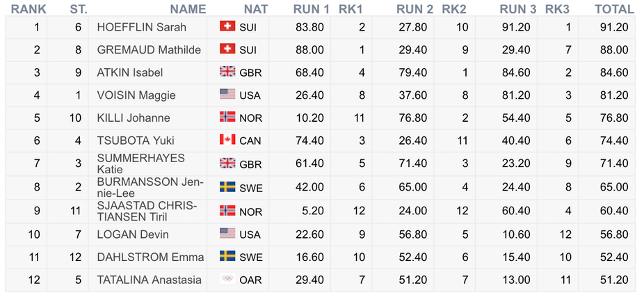644x295 pixels.
Task: Select the LOGAN Devin name
Action: (133, 234)
